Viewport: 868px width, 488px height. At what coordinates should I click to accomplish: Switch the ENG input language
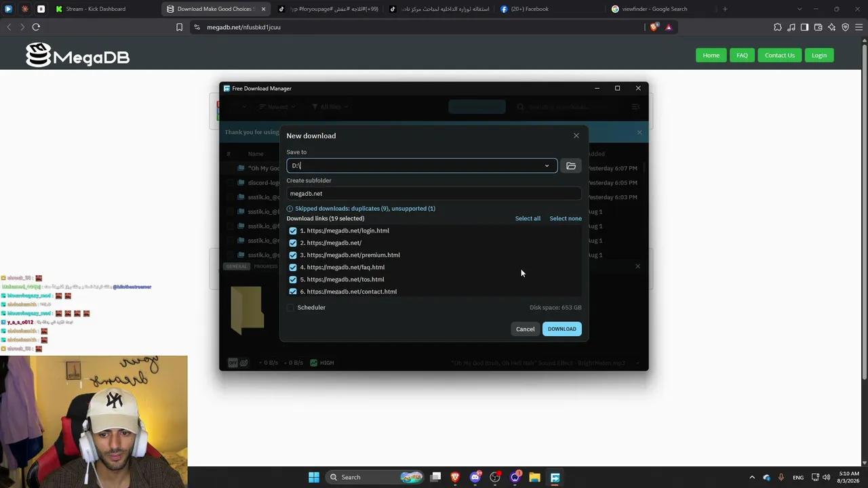[798, 477]
